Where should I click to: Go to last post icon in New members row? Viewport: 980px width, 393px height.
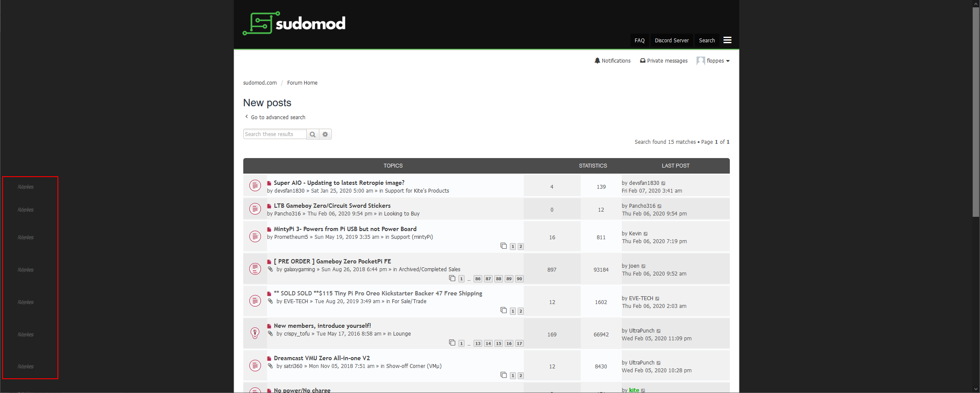pyautogui.click(x=659, y=331)
